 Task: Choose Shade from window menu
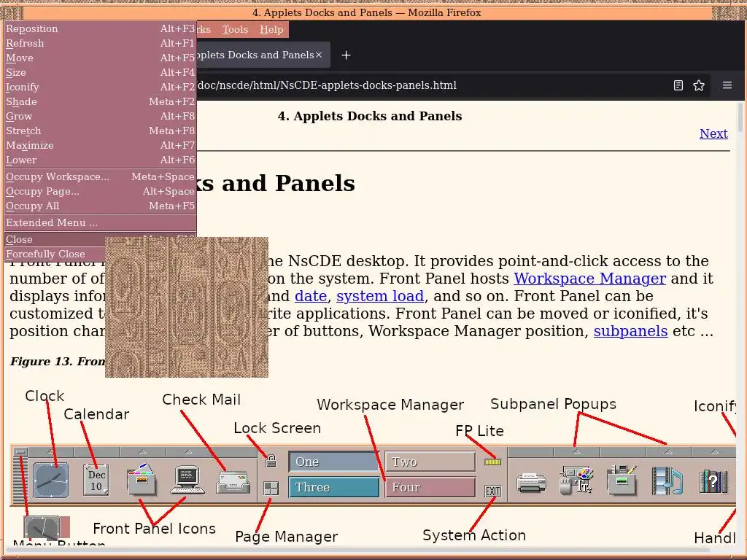(100, 102)
